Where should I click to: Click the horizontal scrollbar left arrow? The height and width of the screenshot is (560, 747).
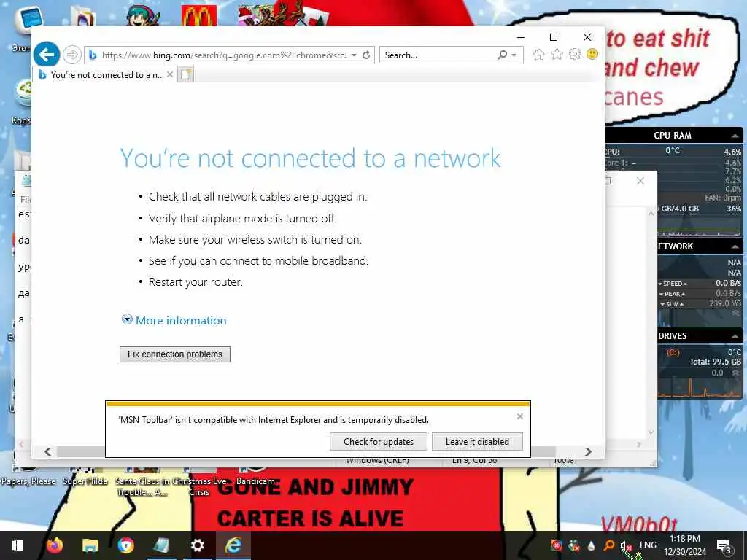[47, 451]
